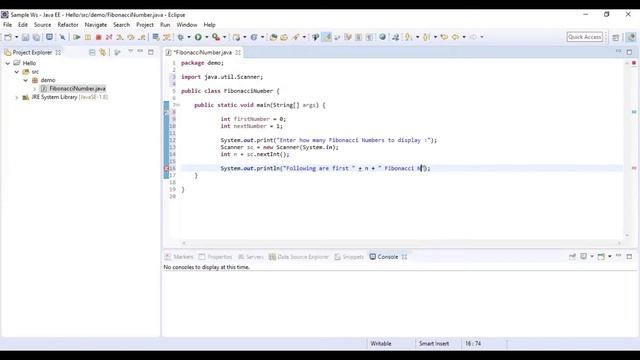This screenshot has width=640, height=360.
Task: Expand the JRE System Library node
Action: pos(17,98)
